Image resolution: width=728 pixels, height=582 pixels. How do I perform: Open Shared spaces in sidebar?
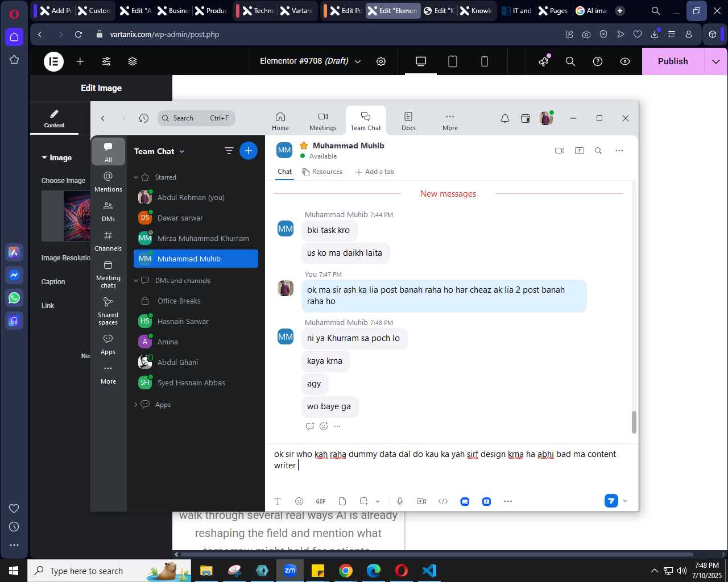pos(108,311)
